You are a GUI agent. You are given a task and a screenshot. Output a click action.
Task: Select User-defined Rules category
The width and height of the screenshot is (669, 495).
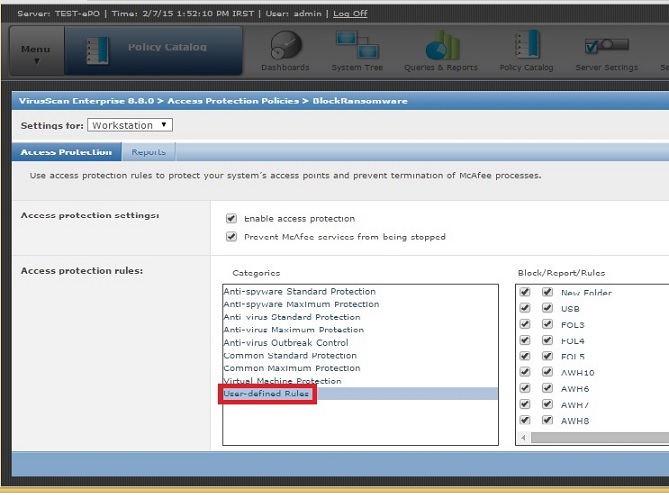click(x=268, y=394)
